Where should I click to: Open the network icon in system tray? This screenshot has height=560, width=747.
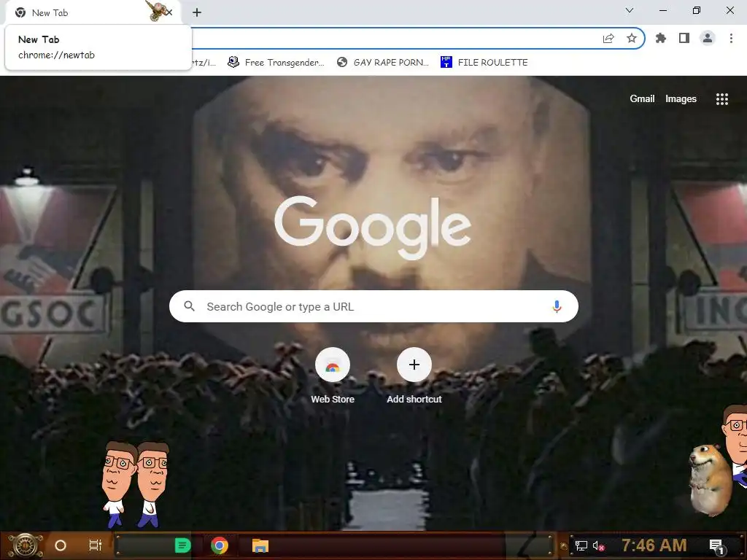(581, 545)
